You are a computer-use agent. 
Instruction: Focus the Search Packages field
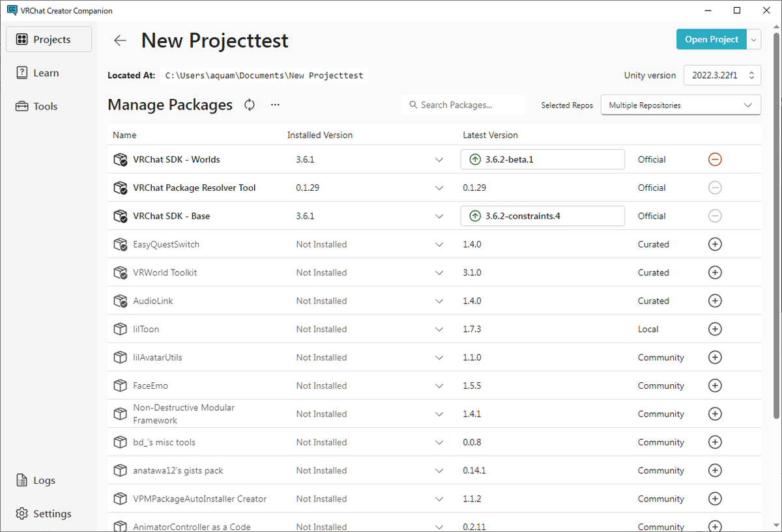[x=463, y=105]
